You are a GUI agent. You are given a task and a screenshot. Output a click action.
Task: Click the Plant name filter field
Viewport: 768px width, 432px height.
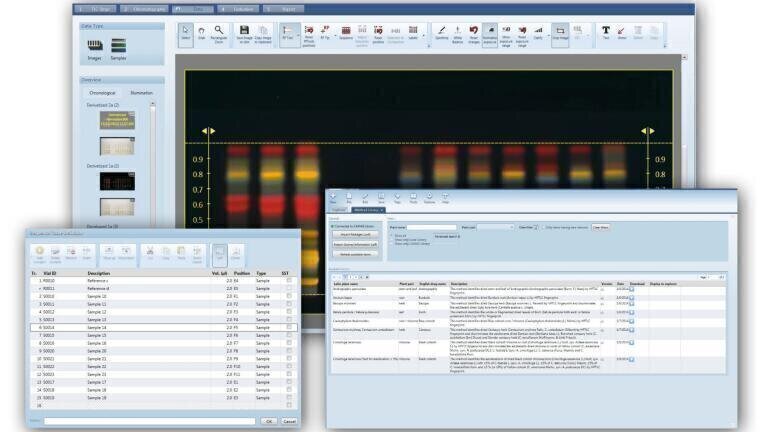(x=432, y=227)
